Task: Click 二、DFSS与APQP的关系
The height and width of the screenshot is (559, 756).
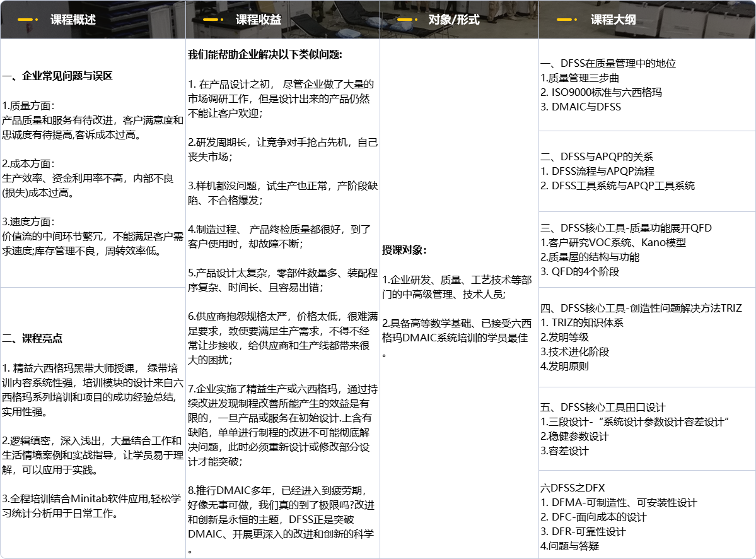Action: coord(596,156)
